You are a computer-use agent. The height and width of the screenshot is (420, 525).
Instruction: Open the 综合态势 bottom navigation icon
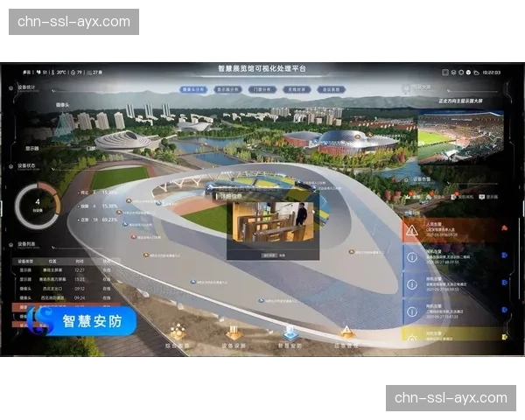tap(178, 332)
